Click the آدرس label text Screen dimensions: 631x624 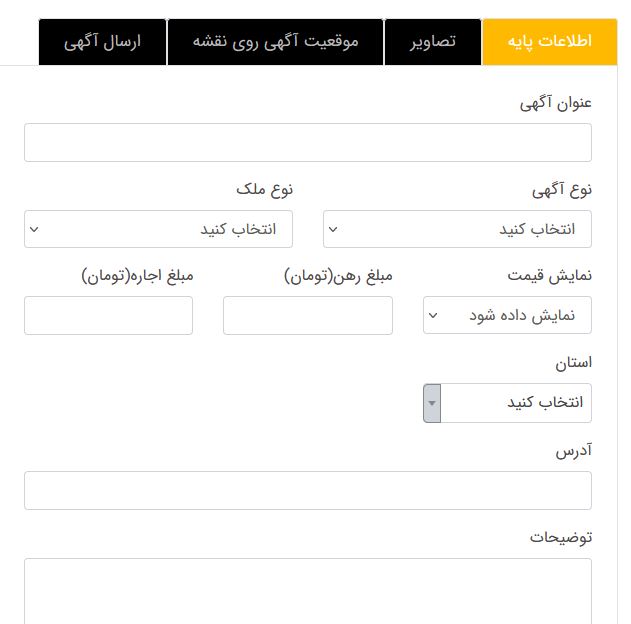click(x=574, y=450)
